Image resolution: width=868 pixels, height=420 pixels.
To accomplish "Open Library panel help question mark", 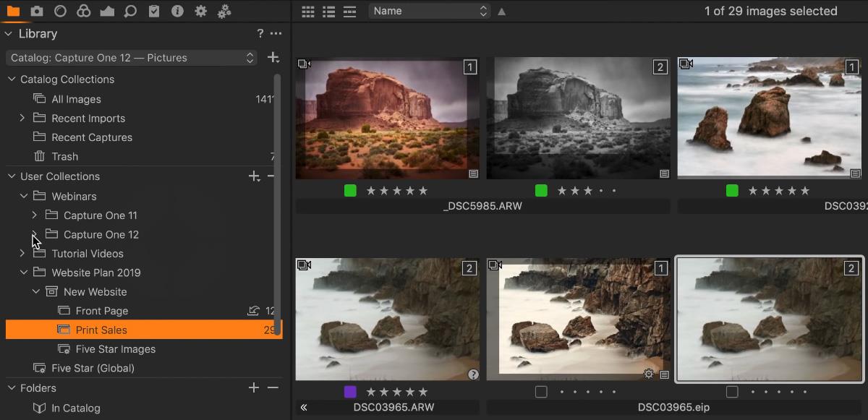I will point(260,34).
